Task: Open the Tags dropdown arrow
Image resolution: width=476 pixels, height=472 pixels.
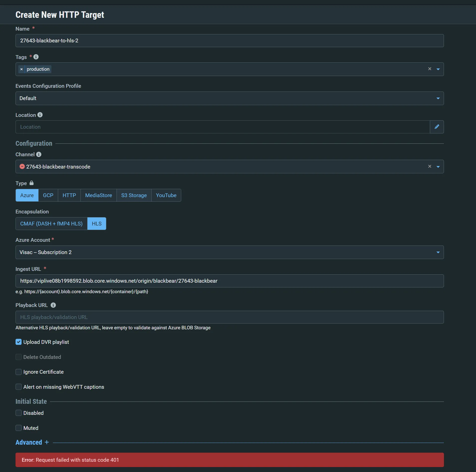Action: [x=438, y=69]
